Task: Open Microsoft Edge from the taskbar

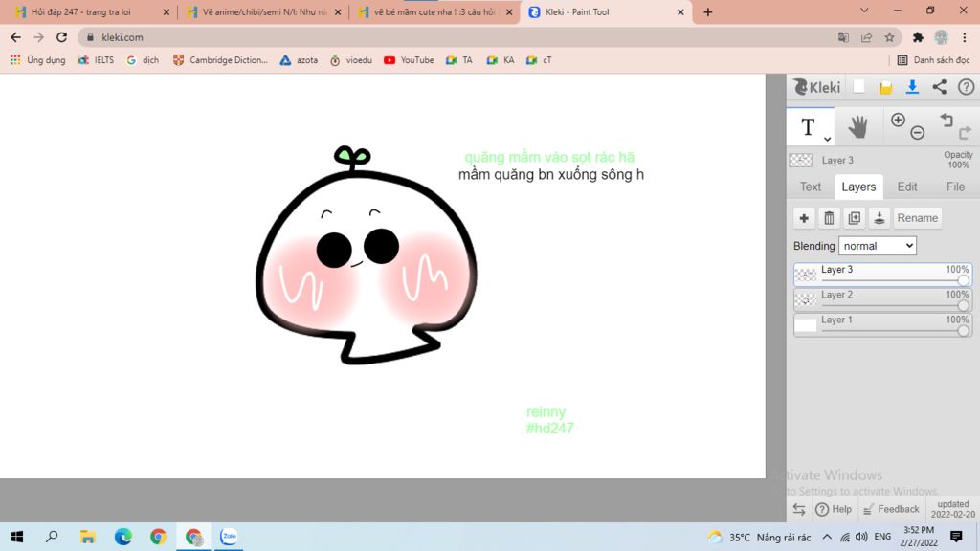Action: coord(123,537)
